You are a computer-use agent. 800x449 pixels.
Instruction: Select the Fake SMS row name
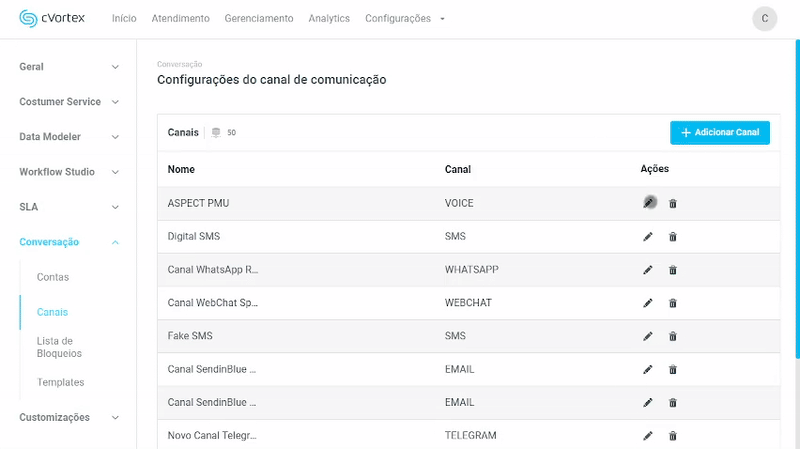tap(190, 336)
